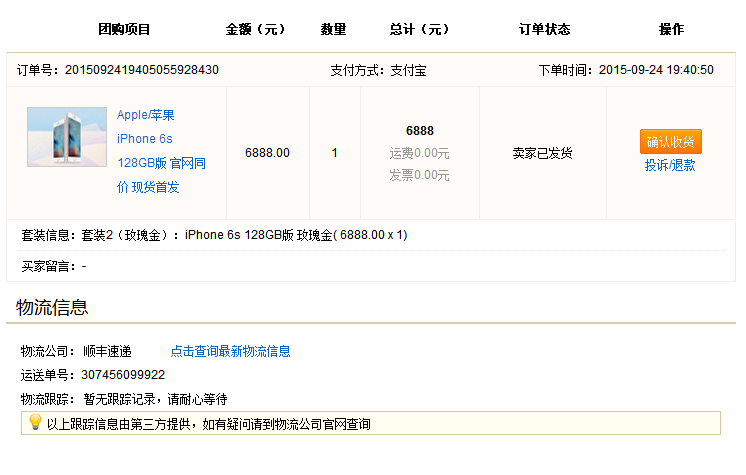Viewport: 746px width, 475px height.
Task: Click 点击查询最新物流信息 link
Action: [230, 351]
